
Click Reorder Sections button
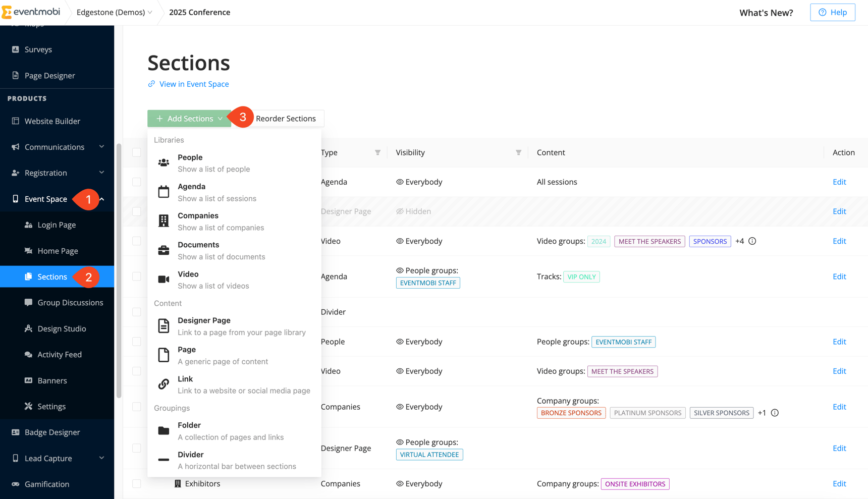(x=287, y=118)
